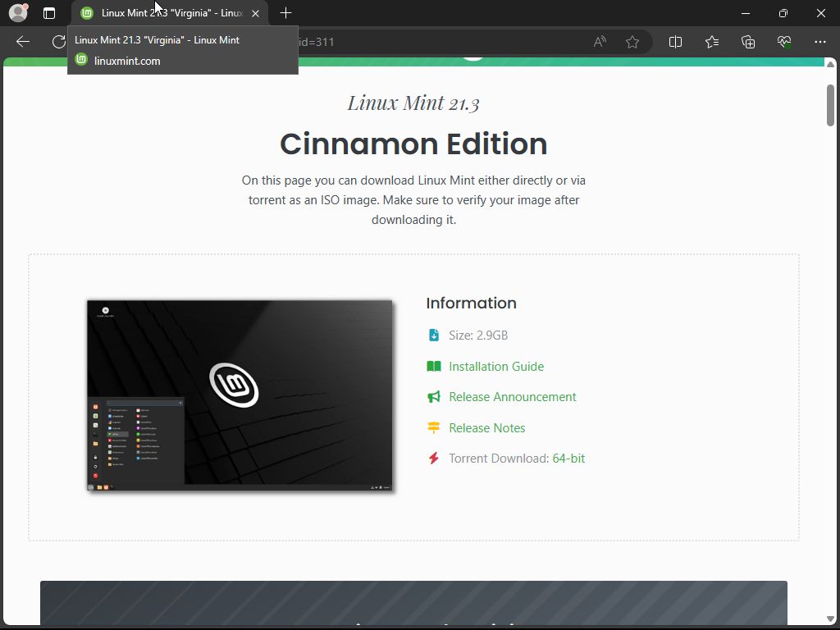
Task: Open the Installation Guide link
Action: click(495, 367)
